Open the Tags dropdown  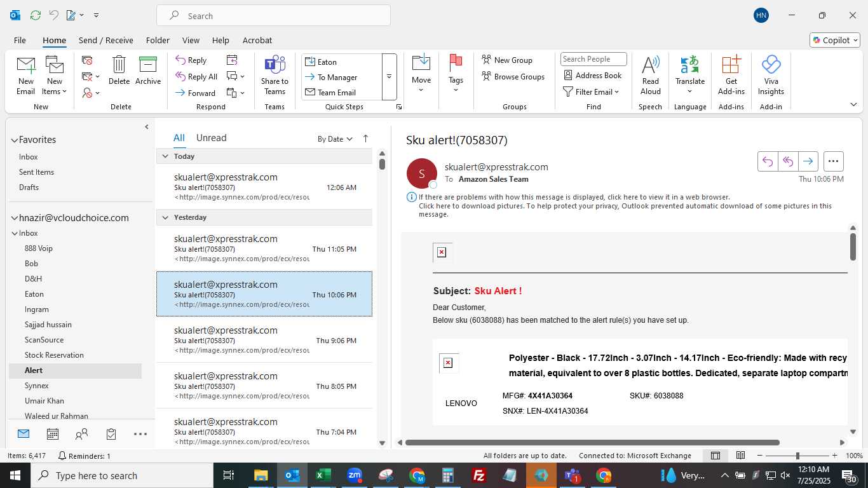point(456,74)
